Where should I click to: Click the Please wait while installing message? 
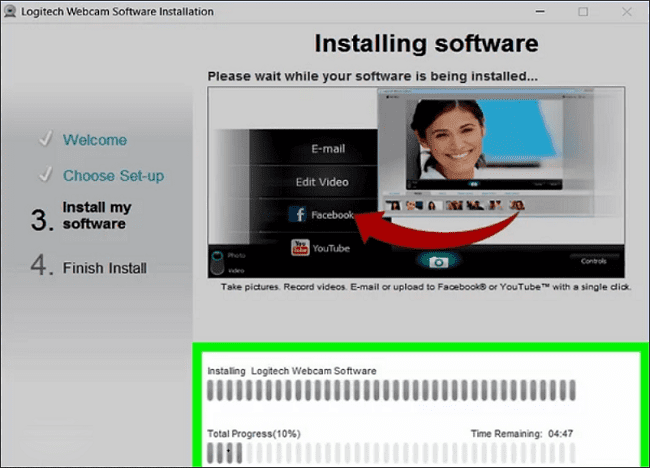(373, 76)
